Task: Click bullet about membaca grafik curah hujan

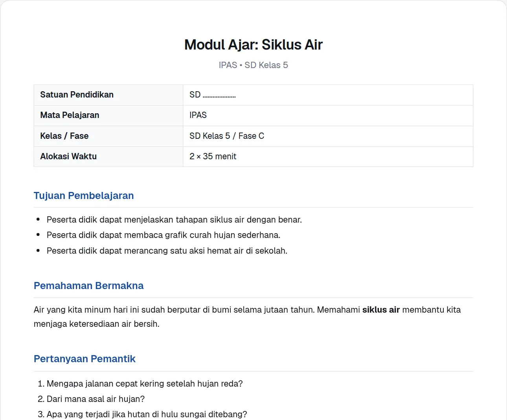Action: pyautogui.click(x=163, y=235)
